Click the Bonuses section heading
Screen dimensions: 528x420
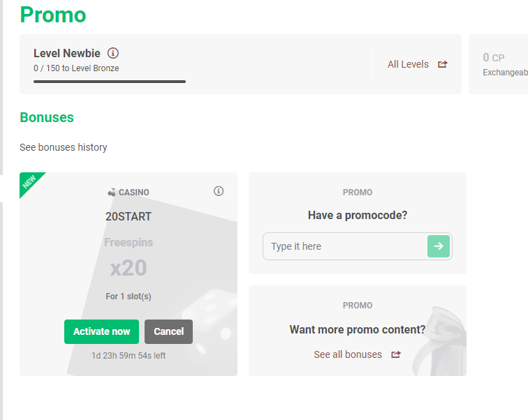pos(47,117)
